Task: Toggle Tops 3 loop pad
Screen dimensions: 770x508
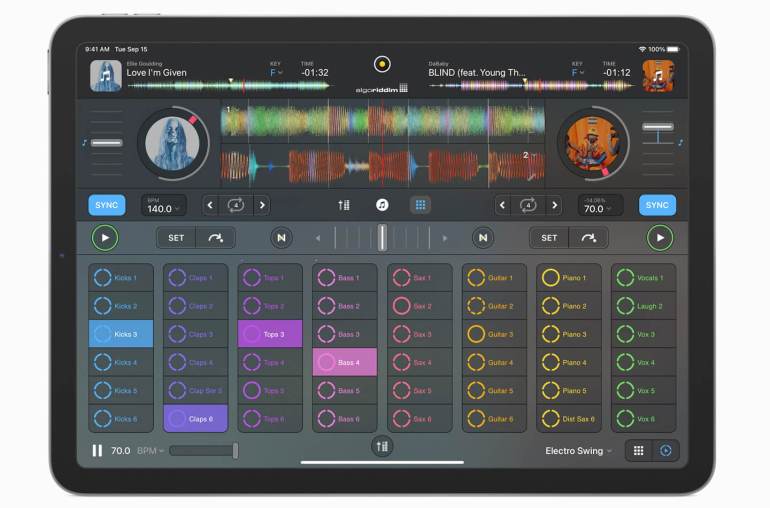Action: (270, 334)
